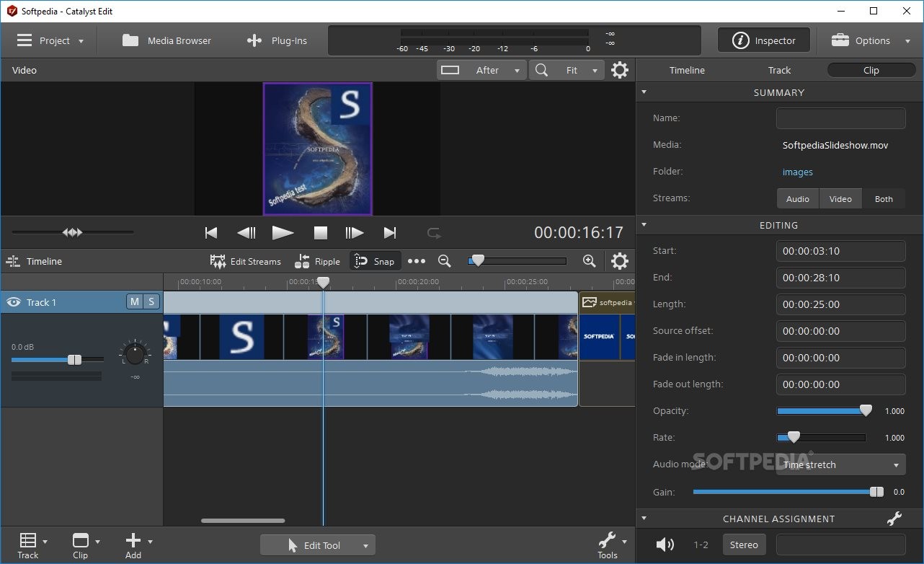Image resolution: width=924 pixels, height=564 pixels.
Task: Toggle loop playback
Action: (434, 232)
